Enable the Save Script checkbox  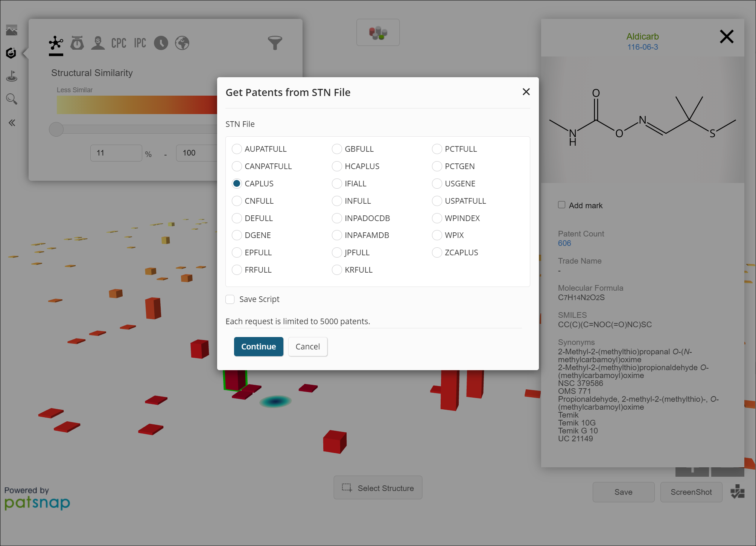coord(230,299)
